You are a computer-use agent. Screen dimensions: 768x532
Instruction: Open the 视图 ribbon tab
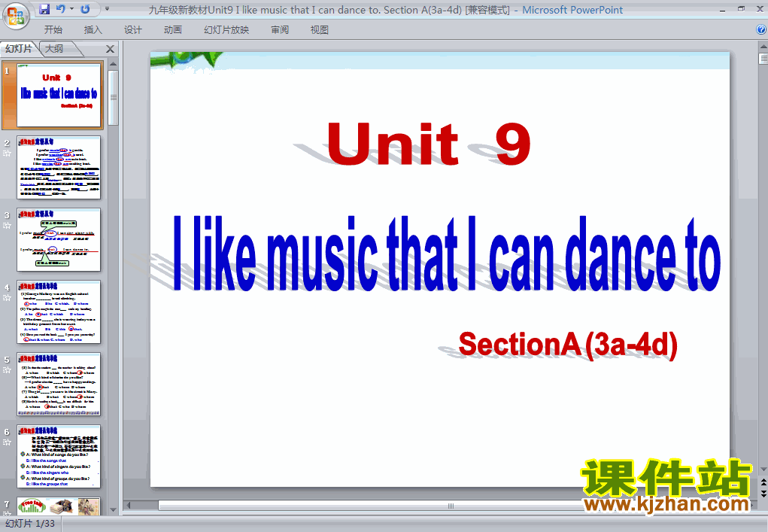coord(320,30)
